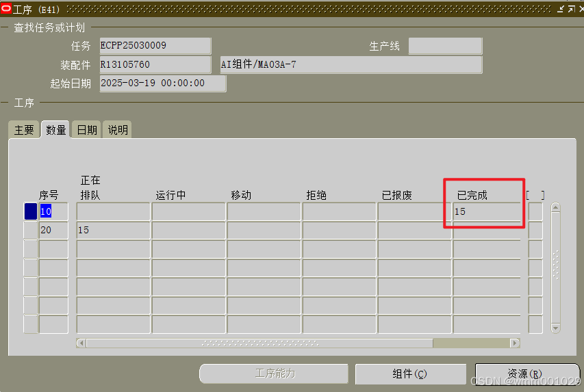Screen dimensions: 584x392
Task: Click the 组件(C) button
Action: [410, 374]
